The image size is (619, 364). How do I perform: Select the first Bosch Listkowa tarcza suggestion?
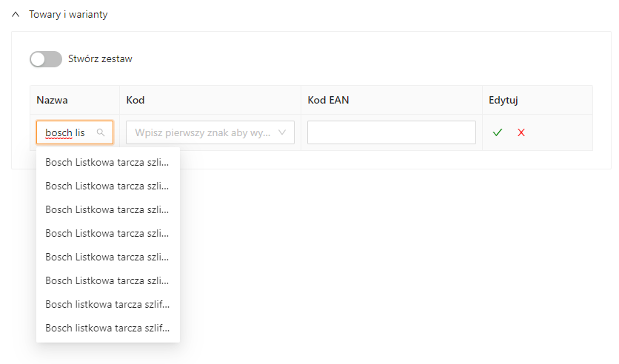(107, 161)
